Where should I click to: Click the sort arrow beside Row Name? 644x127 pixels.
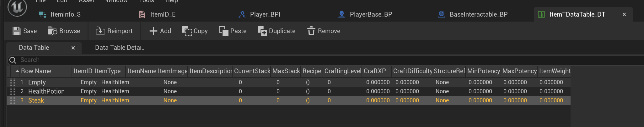click(17, 71)
